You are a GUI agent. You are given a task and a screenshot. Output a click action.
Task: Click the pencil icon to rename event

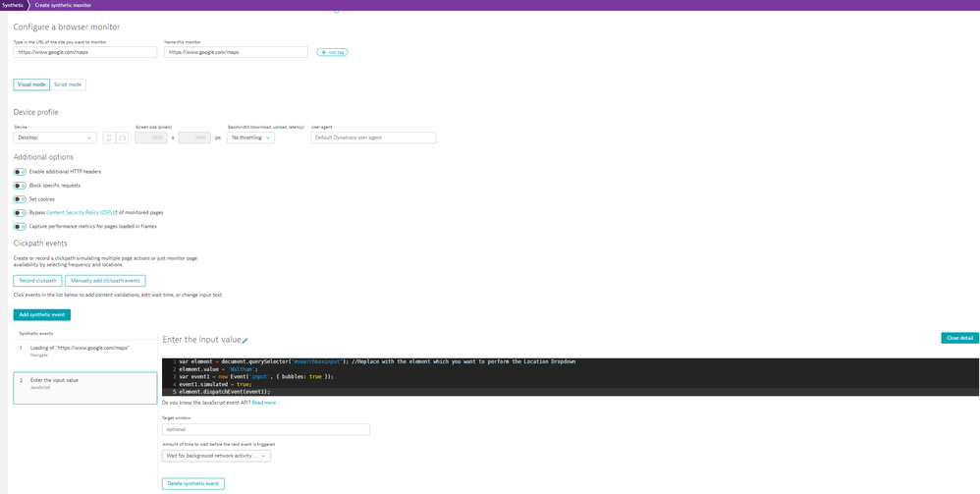point(245,341)
